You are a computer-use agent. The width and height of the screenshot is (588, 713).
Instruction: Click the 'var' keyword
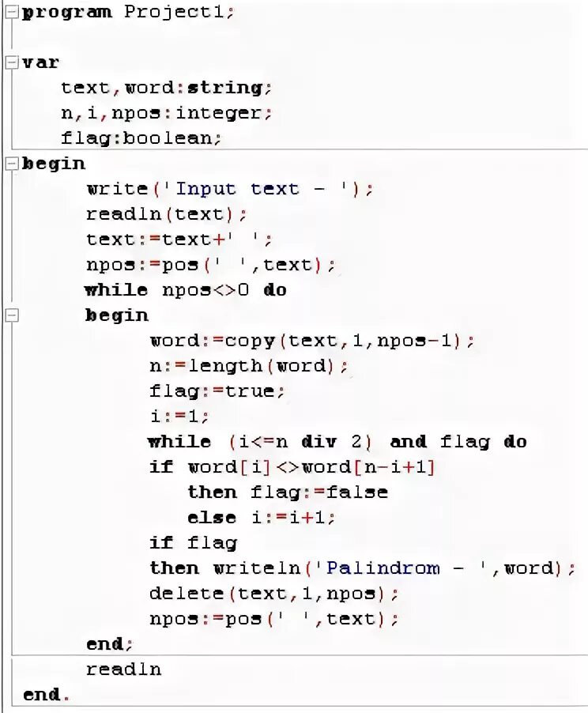tap(40, 62)
